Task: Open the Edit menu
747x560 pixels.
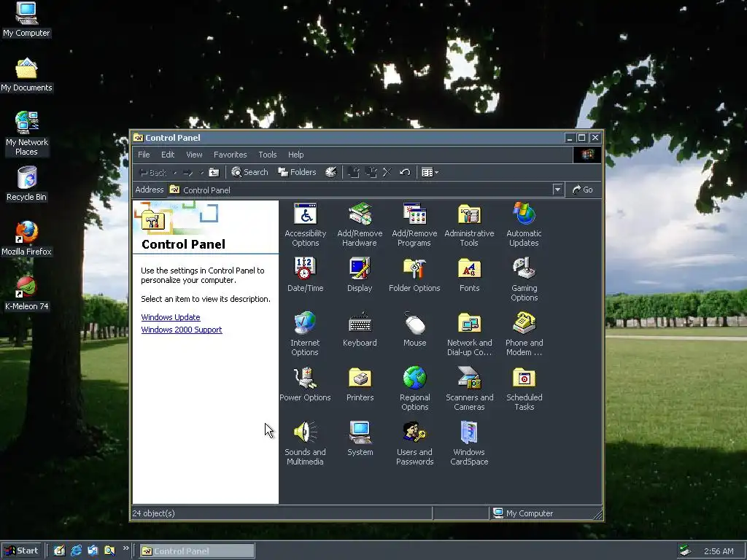Action: tap(168, 155)
